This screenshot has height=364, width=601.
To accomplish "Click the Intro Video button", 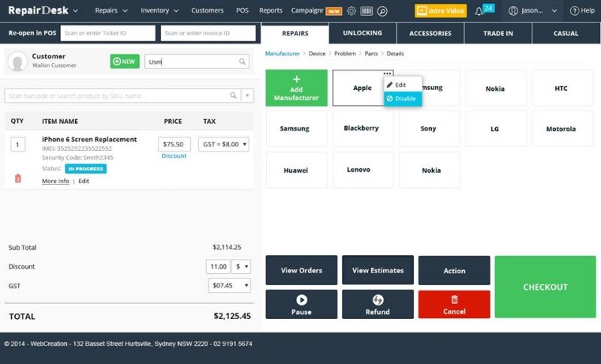I will (441, 11).
